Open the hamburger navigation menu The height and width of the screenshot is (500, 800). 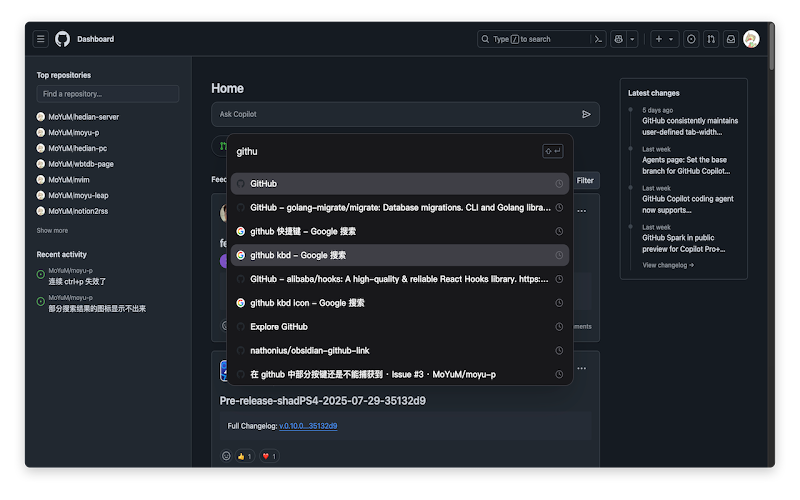tap(41, 39)
